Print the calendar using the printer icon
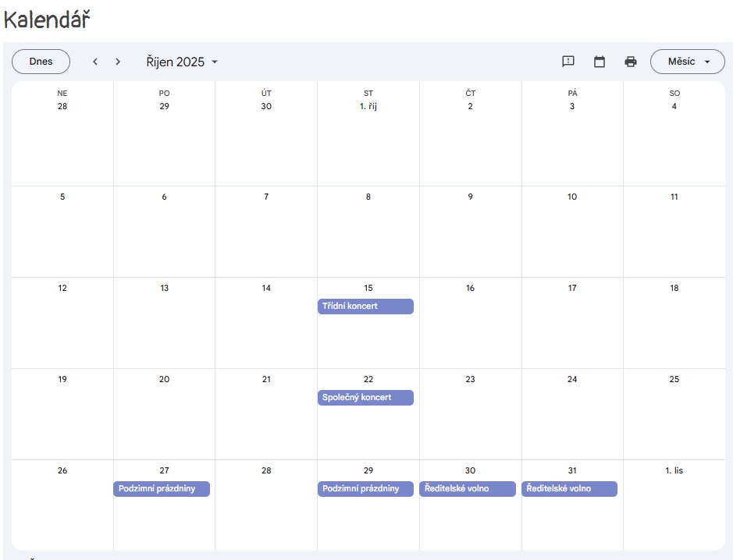The image size is (733, 560). pos(631,62)
